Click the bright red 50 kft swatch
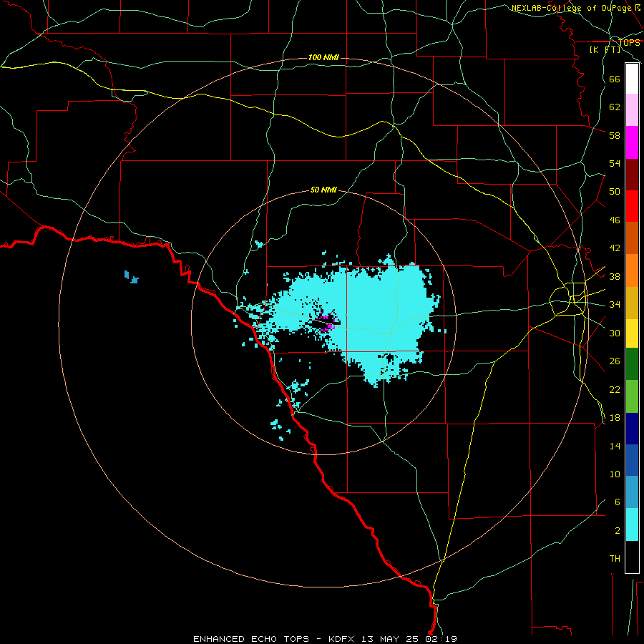 tap(632, 206)
